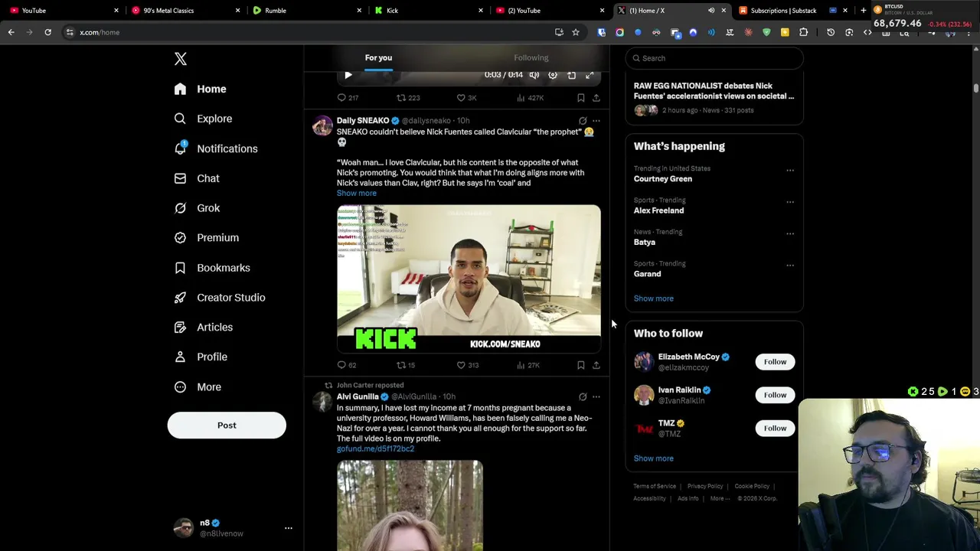
Task: Bookmark the top video post
Action: (x=581, y=98)
